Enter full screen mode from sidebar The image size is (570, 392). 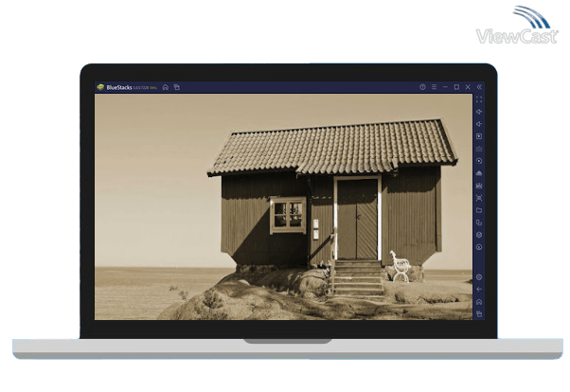click(x=479, y=99)
